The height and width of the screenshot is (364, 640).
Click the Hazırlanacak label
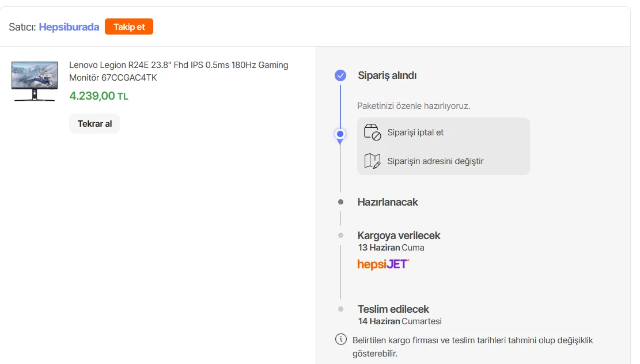point(388,202)
